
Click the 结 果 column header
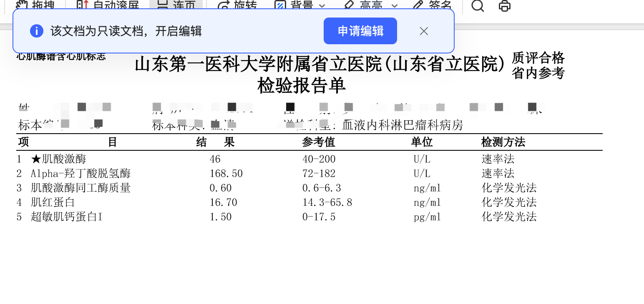point(216,142)
